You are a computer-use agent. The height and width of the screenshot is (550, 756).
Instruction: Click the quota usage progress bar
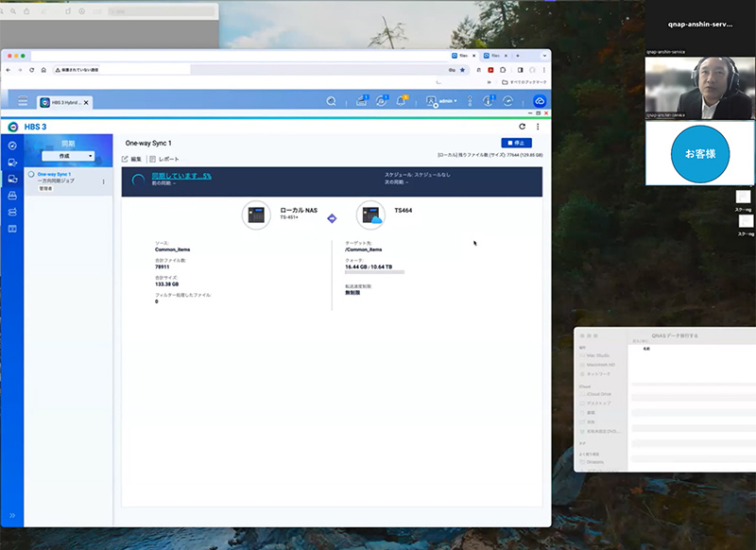click(374, 272)
